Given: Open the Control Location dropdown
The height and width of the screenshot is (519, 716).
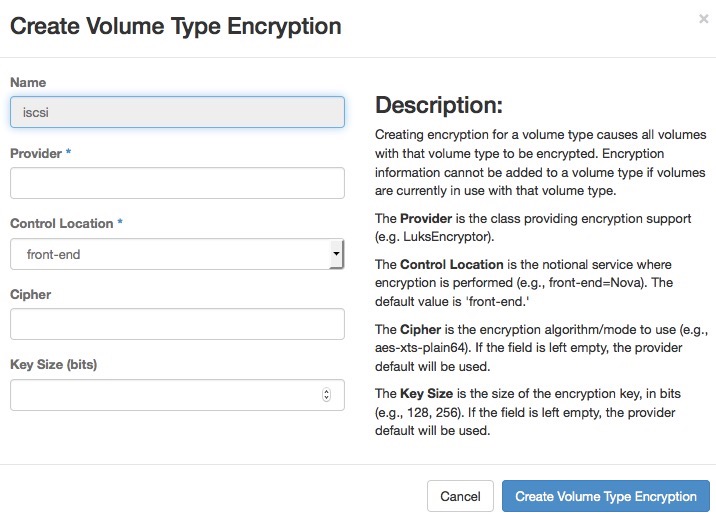Looking at the screenshot, I should pyautogui.click(x=177, y=254).
